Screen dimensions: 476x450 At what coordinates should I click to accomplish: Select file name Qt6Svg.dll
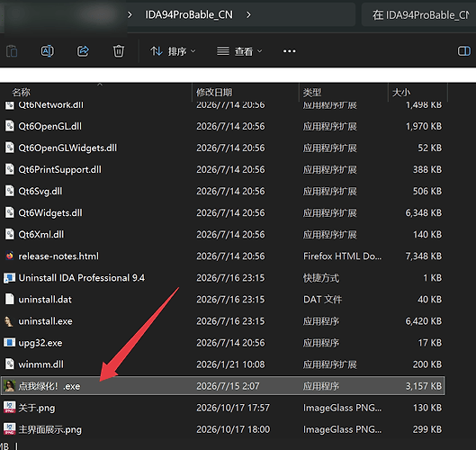[x=40, y=191]
